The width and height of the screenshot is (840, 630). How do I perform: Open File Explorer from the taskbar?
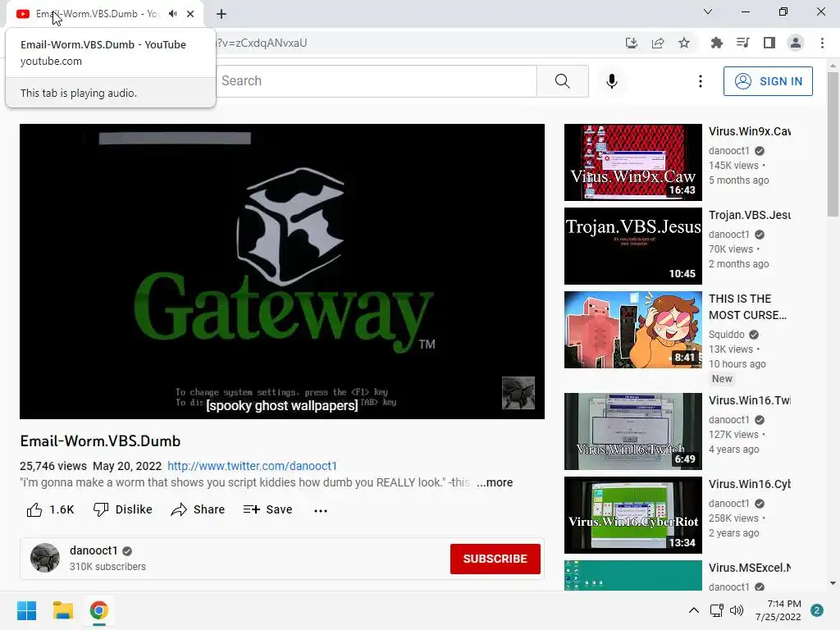click(x=62, y=610)
